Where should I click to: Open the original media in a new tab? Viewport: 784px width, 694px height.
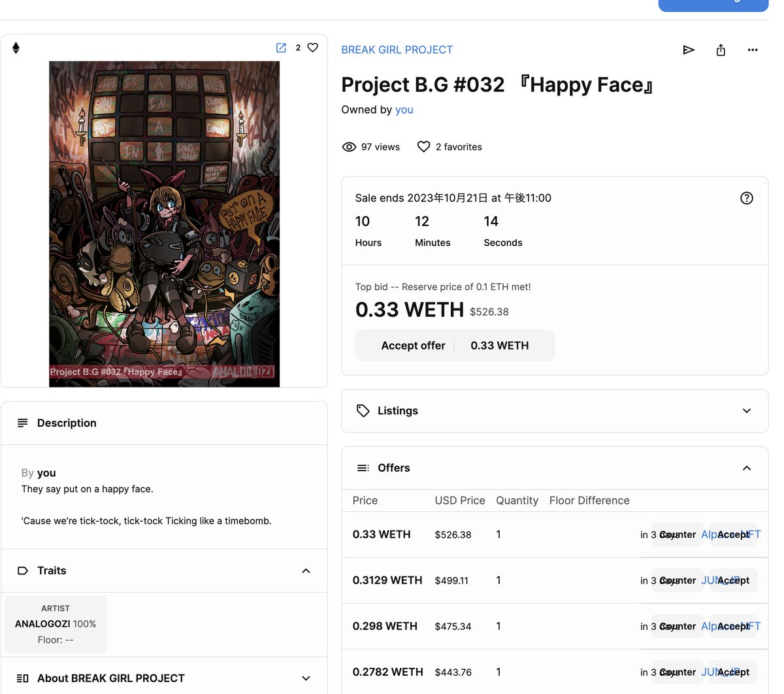point(281,48)
